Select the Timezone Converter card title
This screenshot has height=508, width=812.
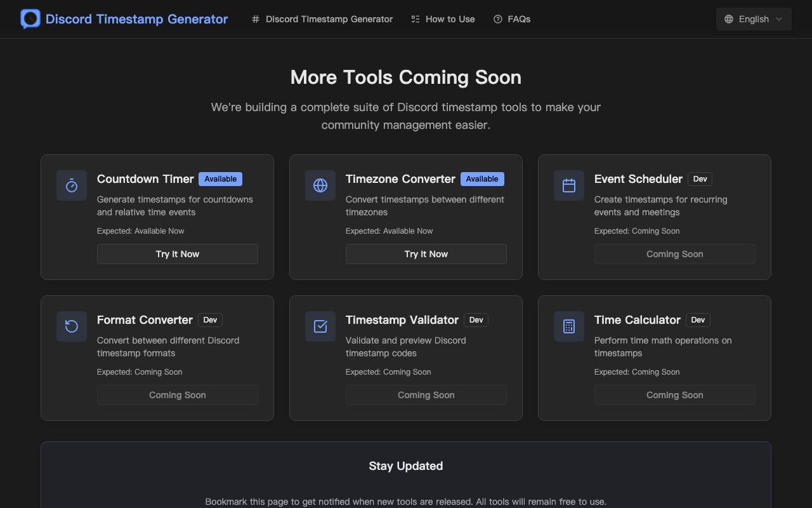[400, 179]
